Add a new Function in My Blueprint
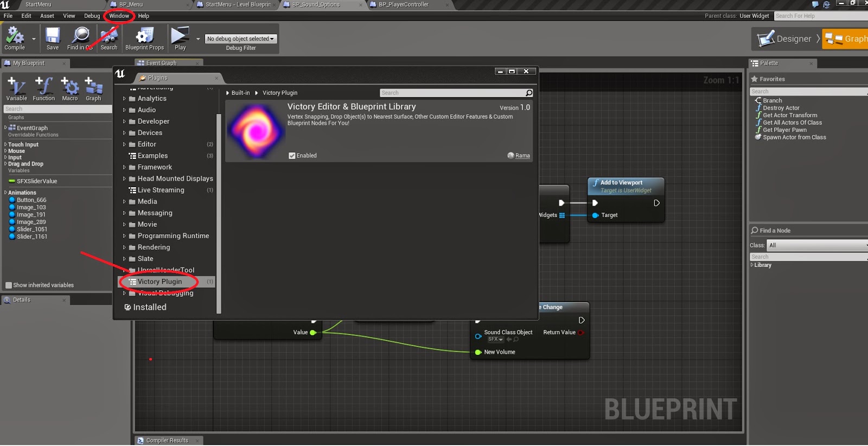Viewport: 868px width, 446px height. tap(44, 89)
